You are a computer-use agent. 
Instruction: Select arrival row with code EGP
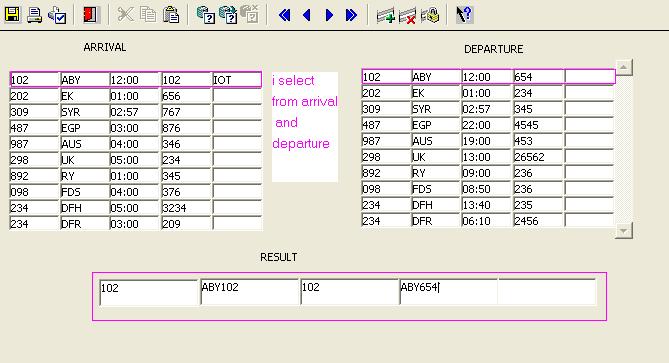[136, 128]
